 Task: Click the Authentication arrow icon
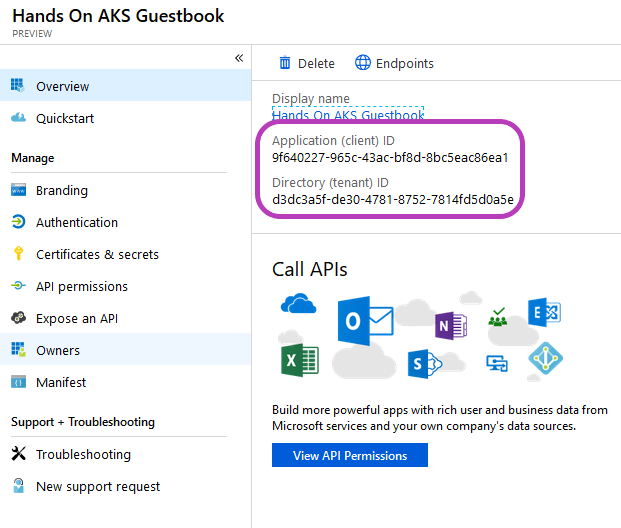[18, 222]
